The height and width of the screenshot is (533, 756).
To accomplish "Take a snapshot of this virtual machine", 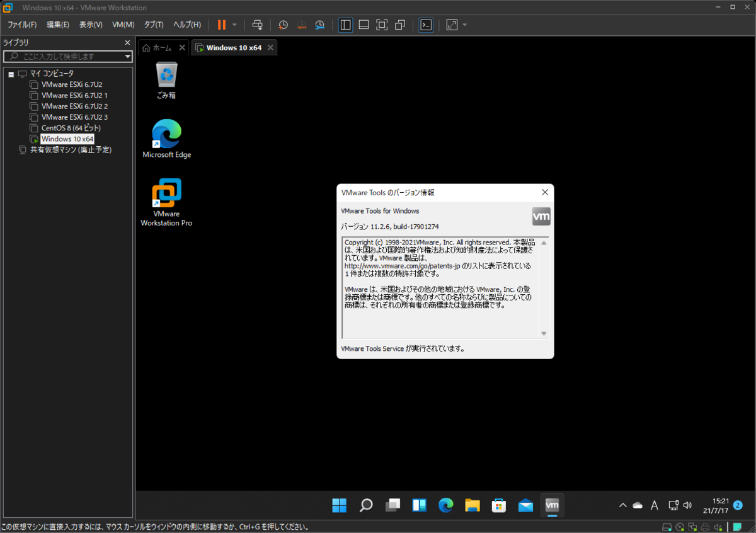I will [x=283, y=25].
